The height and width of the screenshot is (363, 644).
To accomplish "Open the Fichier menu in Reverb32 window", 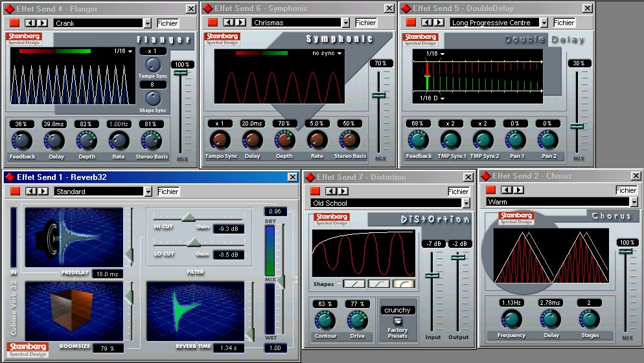I will click(x=168, y=192).
